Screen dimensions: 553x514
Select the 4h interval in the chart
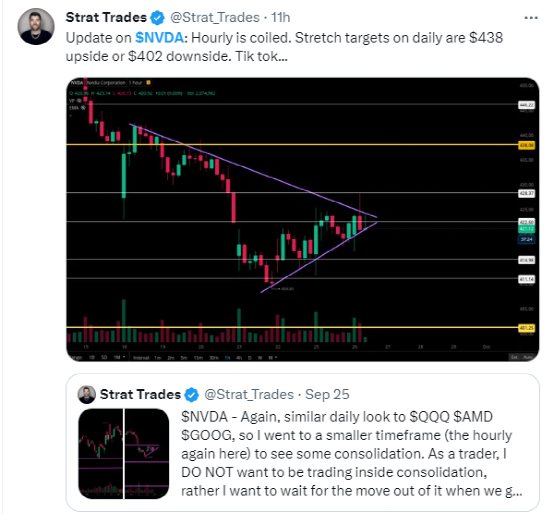(x=239, y=358)
